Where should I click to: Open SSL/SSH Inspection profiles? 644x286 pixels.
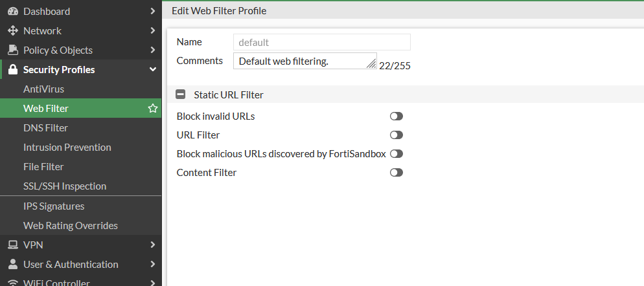click(x=64, y=186)
